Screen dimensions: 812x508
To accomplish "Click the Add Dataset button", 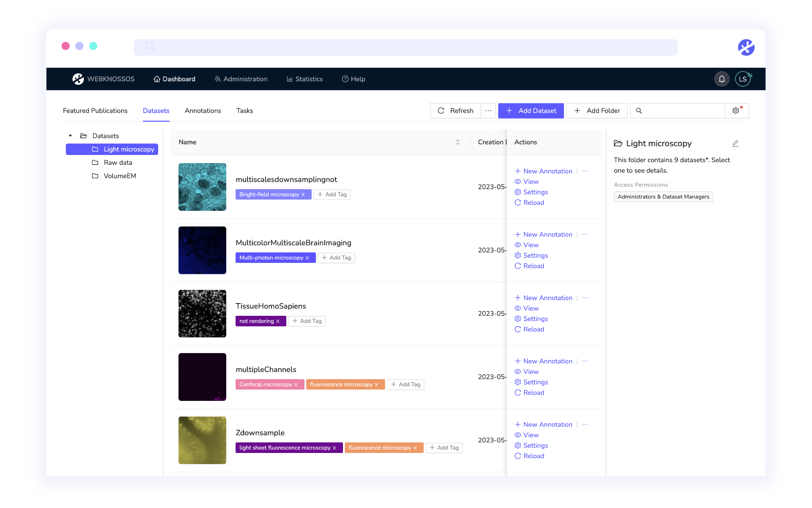I will pyautogui.click(x=531, y=110).
